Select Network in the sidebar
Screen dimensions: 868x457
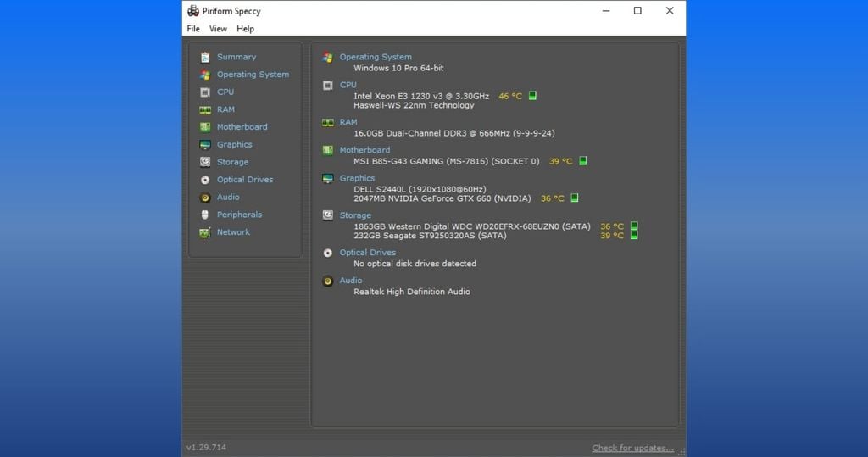pos(234,232)
